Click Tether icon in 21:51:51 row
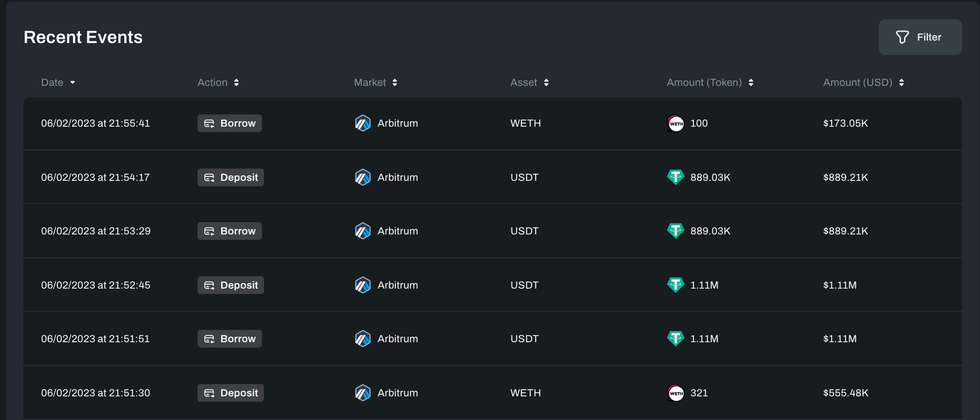Screen dimensions: 980x420 point(676,339)
